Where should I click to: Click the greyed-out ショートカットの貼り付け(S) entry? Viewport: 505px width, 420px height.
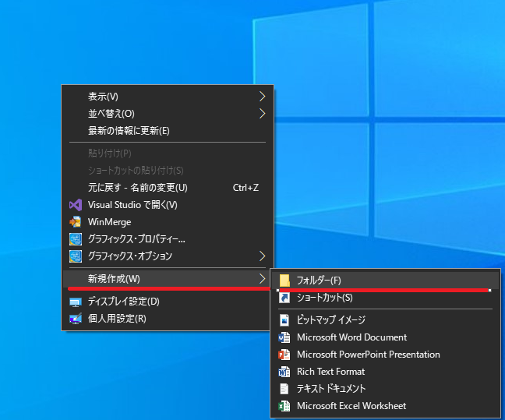click(x=168, y=171)
